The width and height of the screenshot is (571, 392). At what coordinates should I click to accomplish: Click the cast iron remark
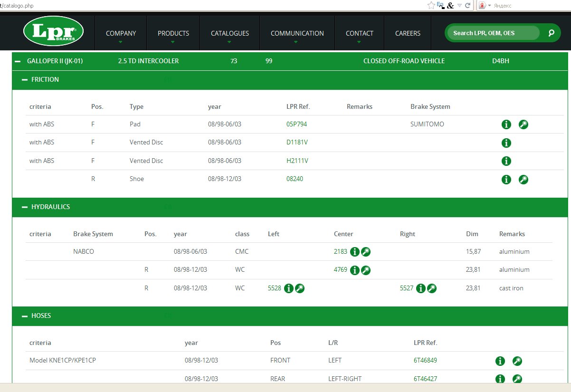click(511, 288)
